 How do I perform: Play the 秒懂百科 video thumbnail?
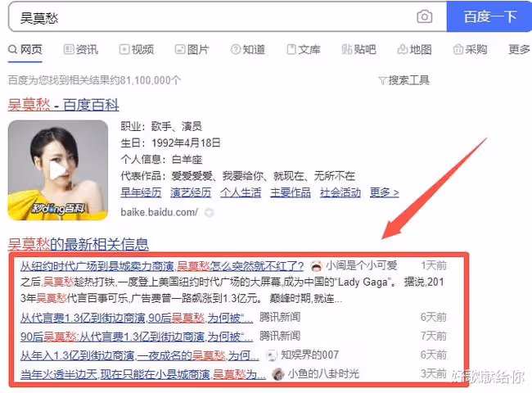(58, 170)
